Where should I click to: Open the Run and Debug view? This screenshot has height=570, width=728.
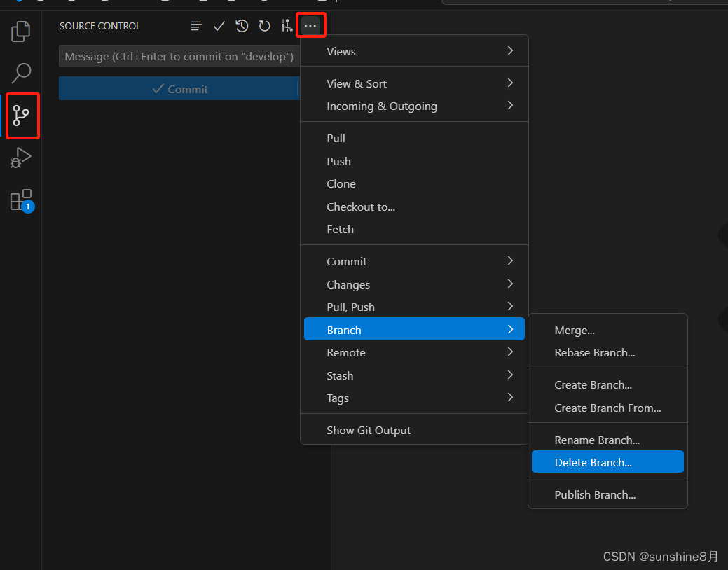[20, 158]
